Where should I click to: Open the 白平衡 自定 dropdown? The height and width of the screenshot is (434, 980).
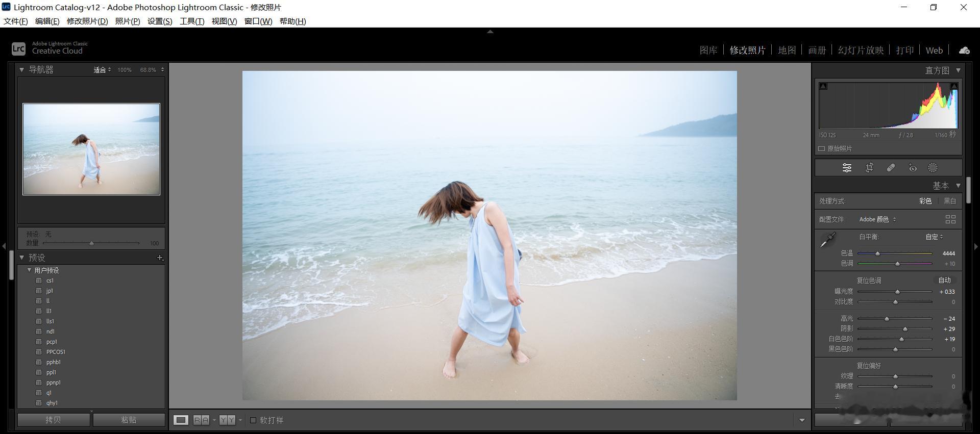934,237
